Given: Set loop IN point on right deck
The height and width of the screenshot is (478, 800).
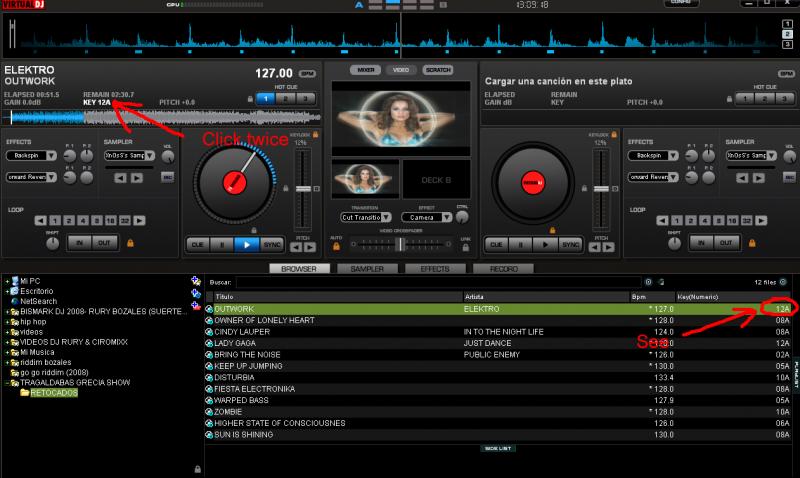Looking at the screenshot, I should [x=702, y=243].
